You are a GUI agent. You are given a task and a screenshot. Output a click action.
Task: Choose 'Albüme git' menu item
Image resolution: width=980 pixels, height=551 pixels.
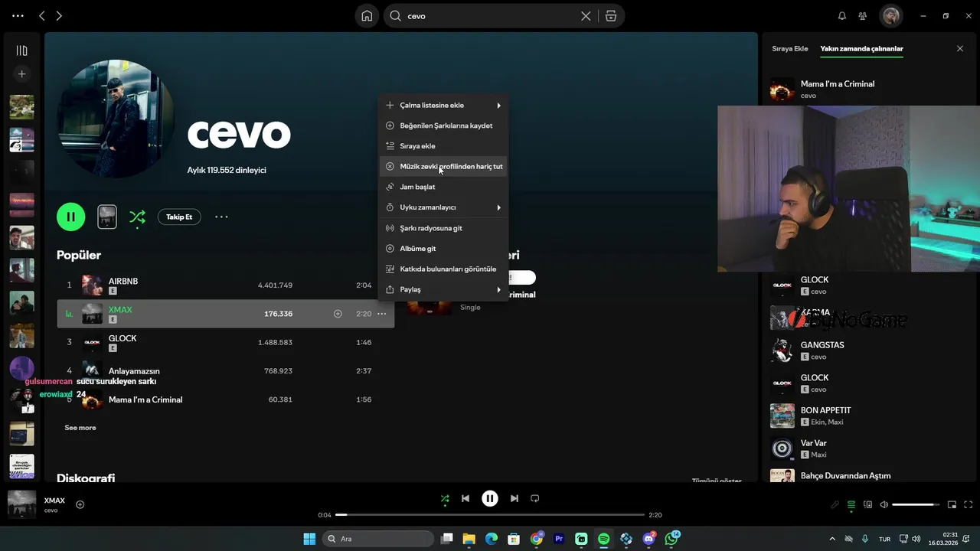point(443,249)
